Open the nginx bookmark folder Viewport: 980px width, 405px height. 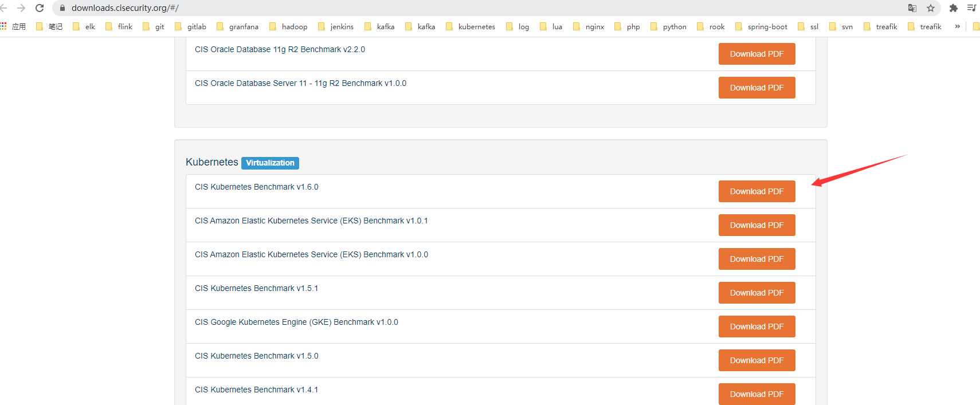click(x=589, y=26)
